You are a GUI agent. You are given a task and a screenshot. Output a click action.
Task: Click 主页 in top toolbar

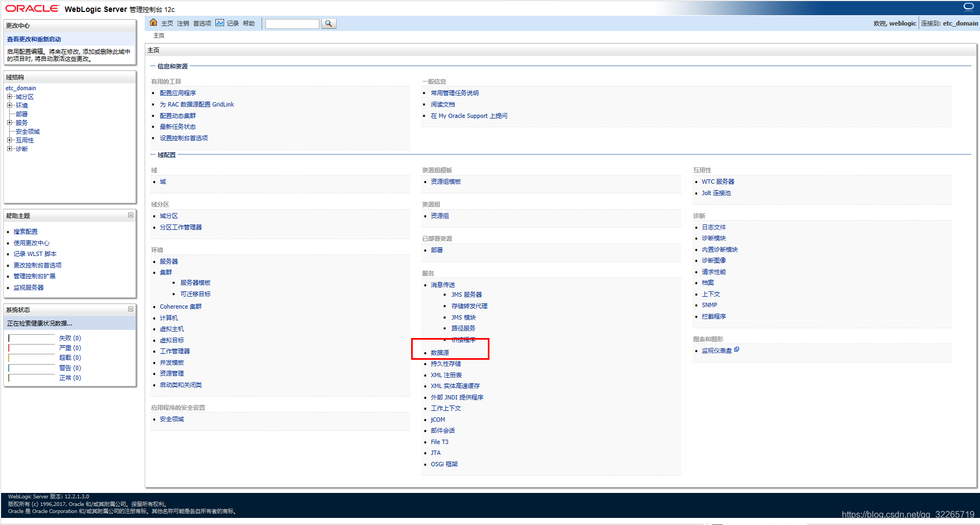167,23
